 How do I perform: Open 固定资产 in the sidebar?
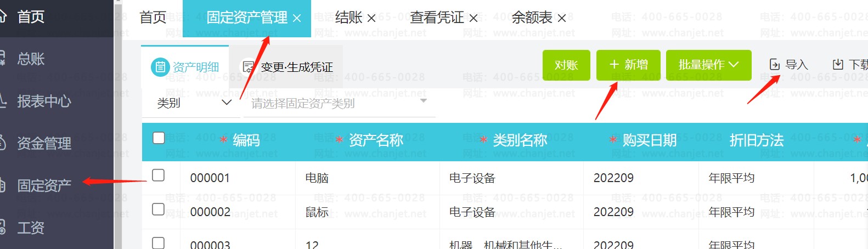pyautogui.click(x=44, y=185)
